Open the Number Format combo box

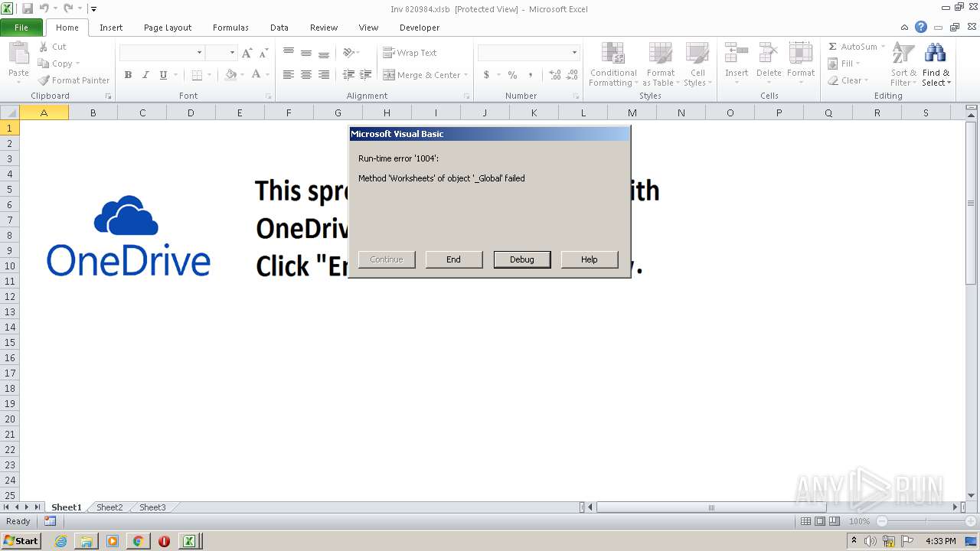pos(528,53)
